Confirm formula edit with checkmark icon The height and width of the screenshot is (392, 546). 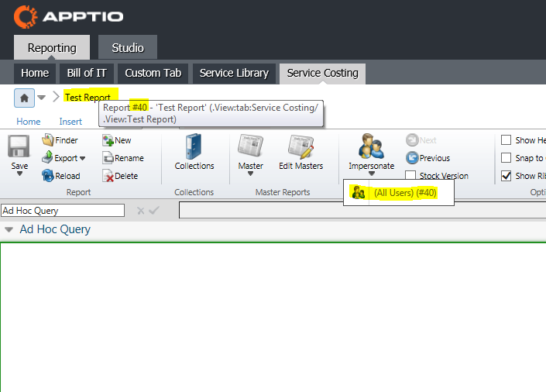[x=154, y=210]
